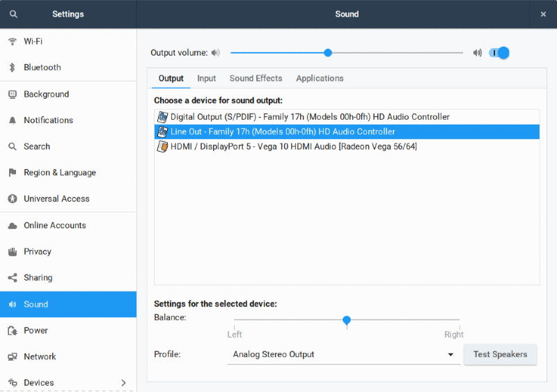The width and height of the screenshot is (557, 392).
Task: Click the Online Accounts cloud icon
Action: (x=12, y=226)
